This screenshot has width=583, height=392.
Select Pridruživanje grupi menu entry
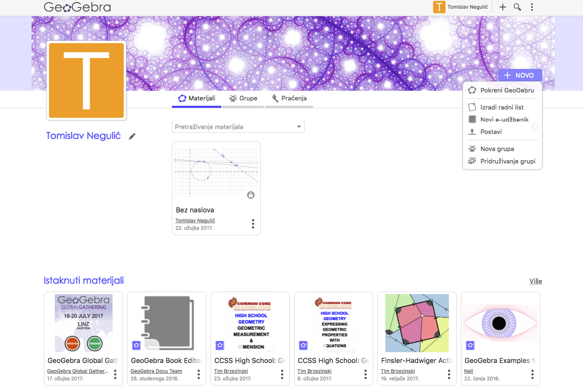(x=507, y=161)
